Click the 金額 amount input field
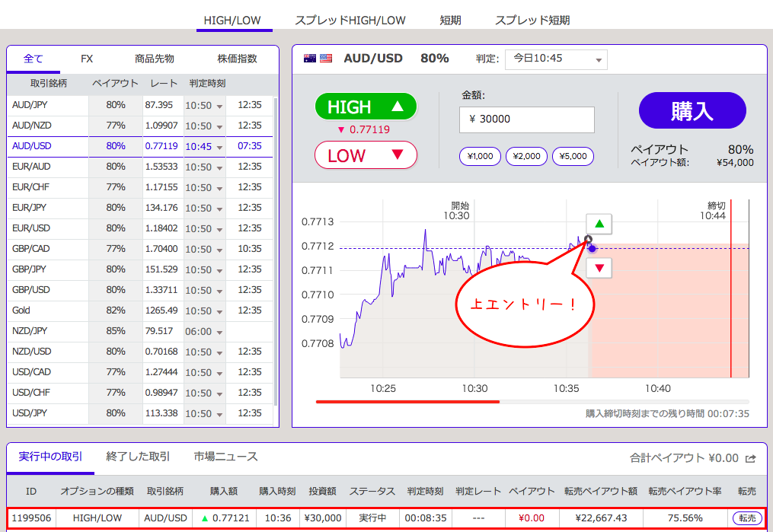773x532 pixels. (x=527, y=119)
